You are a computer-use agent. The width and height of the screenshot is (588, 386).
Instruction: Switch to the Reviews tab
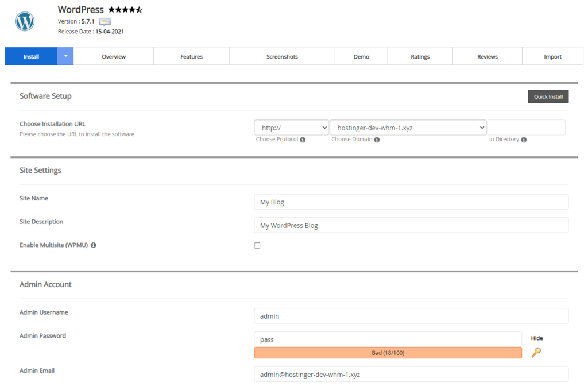click(x=487, y=56)
